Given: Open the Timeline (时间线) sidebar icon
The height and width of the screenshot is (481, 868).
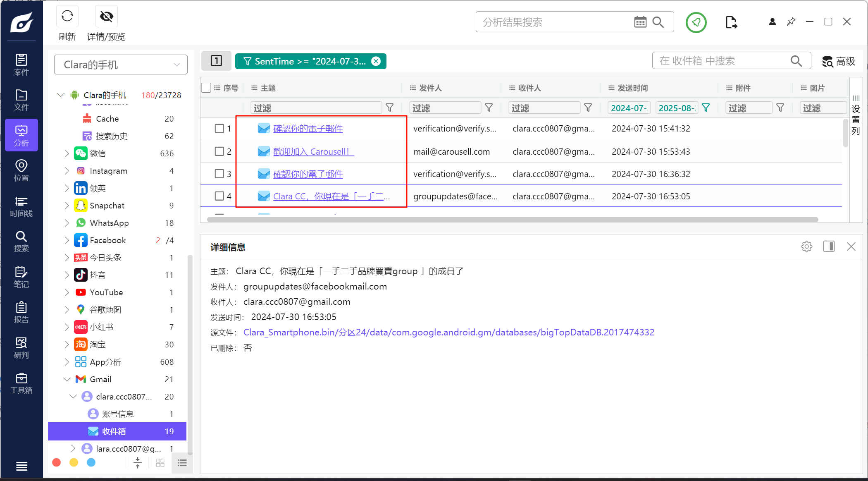Looking at the screenshot, I should (x=21, y=206).
